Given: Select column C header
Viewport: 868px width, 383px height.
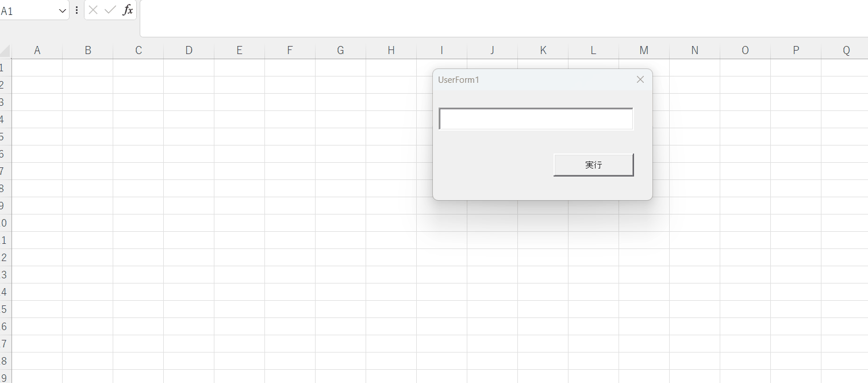Looking at the screenshot, I should (138, 50).
